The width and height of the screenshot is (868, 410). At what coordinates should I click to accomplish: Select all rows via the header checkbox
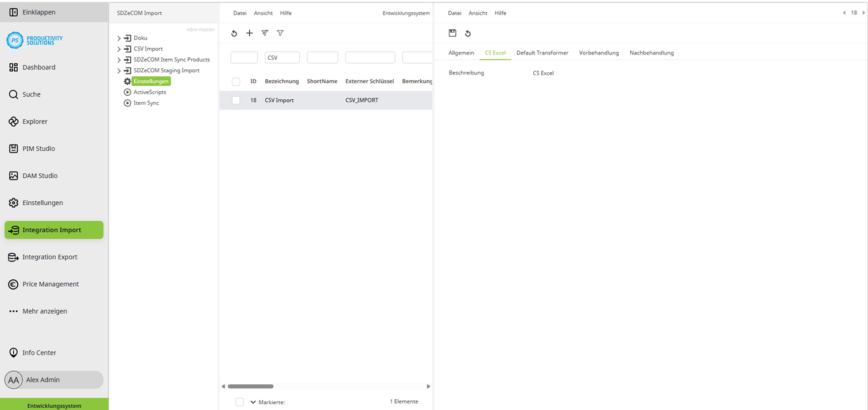(235, 81)
